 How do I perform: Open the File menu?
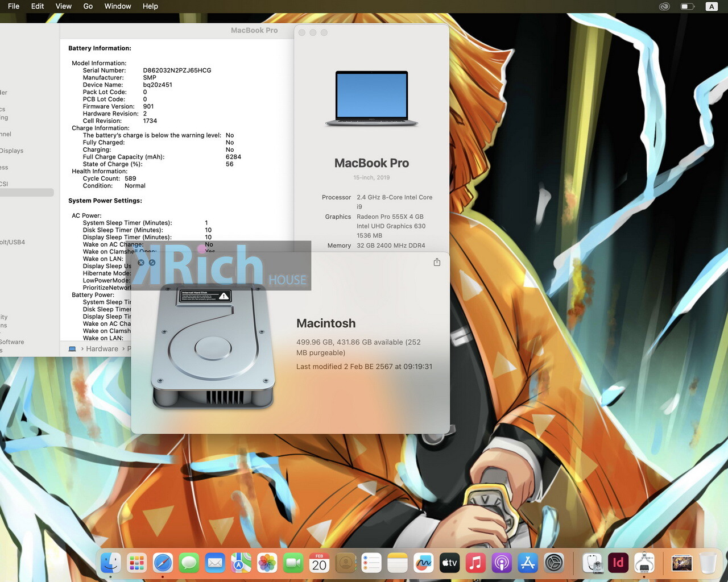click(x=14, y=6)
